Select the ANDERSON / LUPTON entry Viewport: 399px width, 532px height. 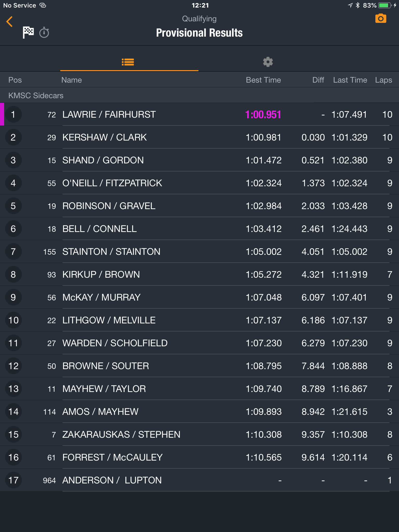199,480
